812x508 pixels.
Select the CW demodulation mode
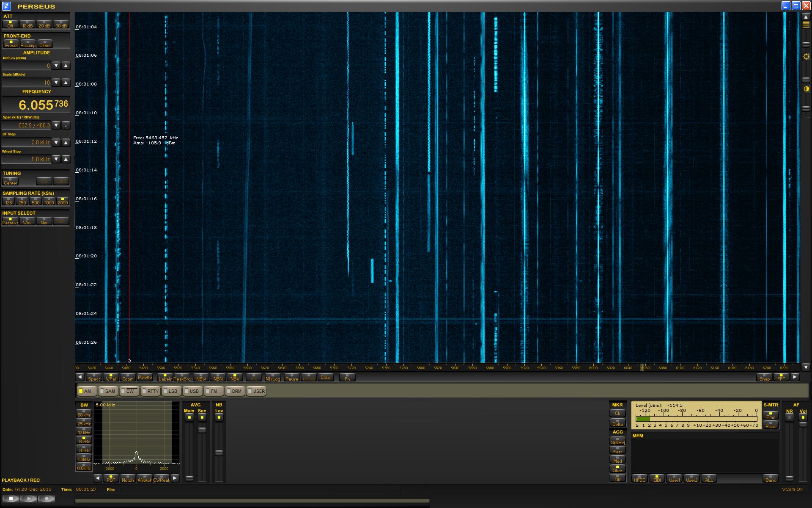tap(129, 391)
